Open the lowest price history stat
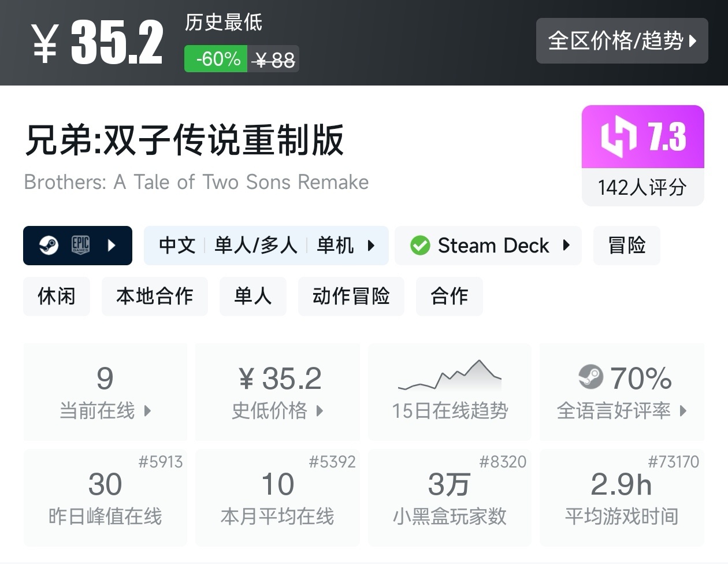The image size is (728, 564). pyautogui.click(x=277, y=392)
